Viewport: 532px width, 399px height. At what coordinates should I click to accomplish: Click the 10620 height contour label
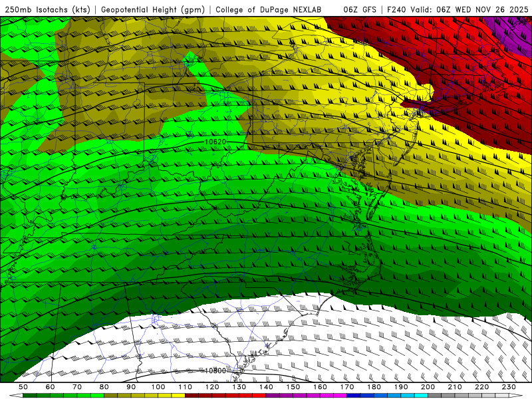(215, 142)
